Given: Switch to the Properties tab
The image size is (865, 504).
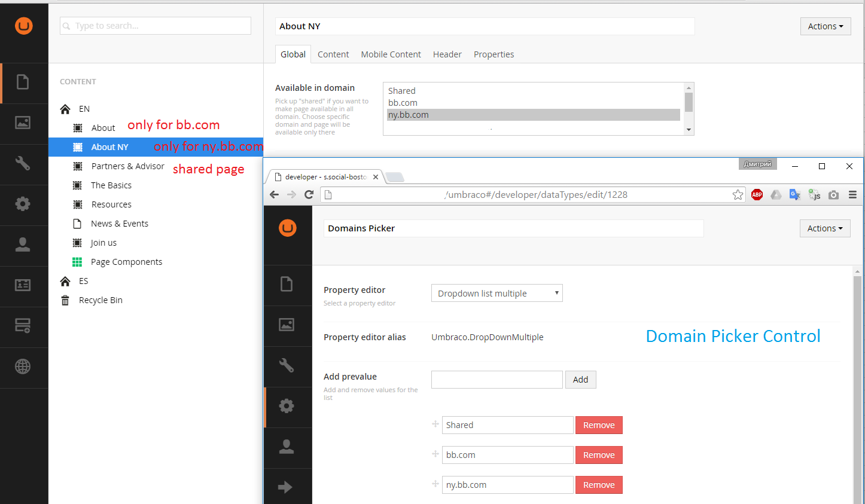Looking at the screenshot, I should (494, 54).
